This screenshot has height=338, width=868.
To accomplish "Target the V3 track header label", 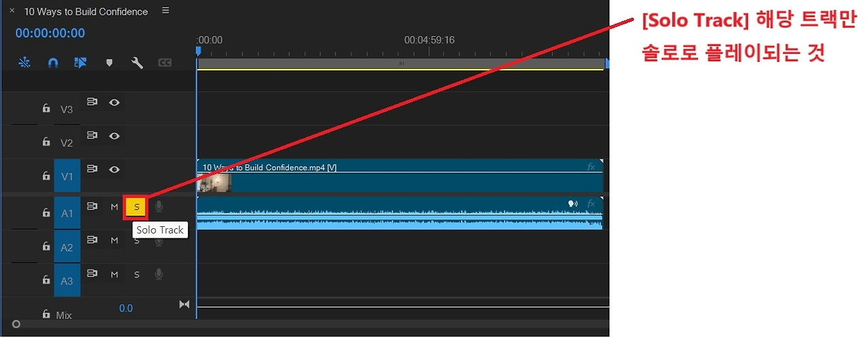I will click(x=66, y=109).
